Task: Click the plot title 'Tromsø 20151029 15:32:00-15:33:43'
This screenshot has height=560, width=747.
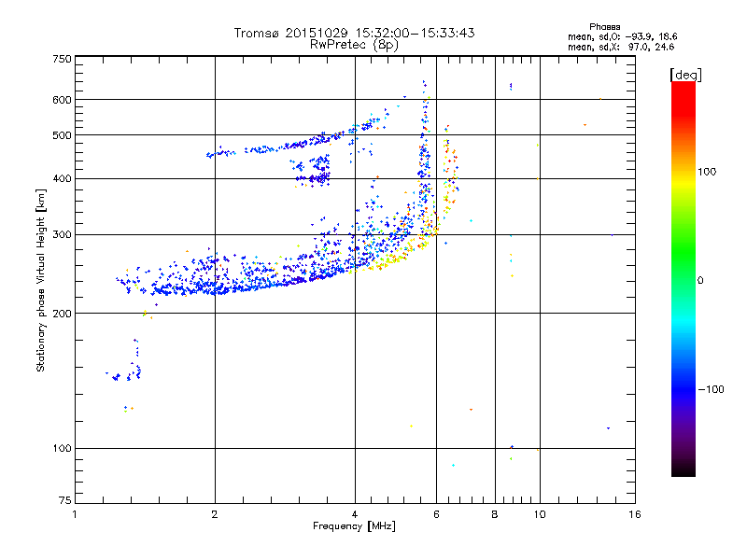Action: [x=354, y=33]
